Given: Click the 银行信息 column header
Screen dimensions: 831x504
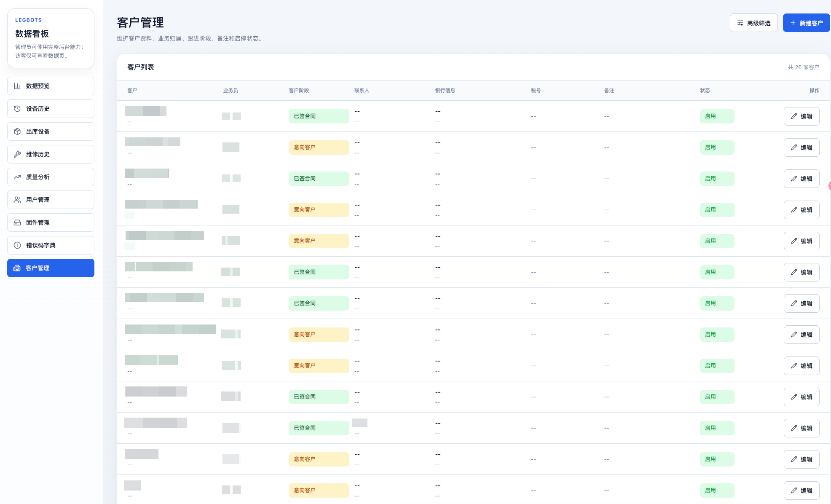Looking at the screenshot, I should click(x=445, y=91).
